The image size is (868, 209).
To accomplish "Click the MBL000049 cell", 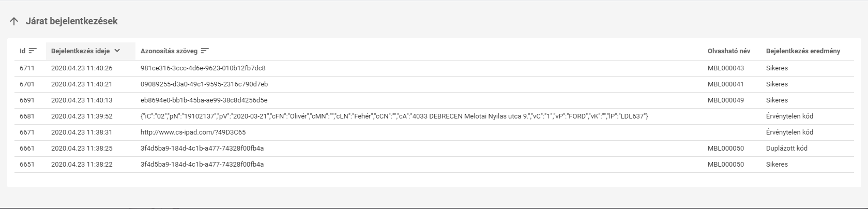I will pos(725,100).
